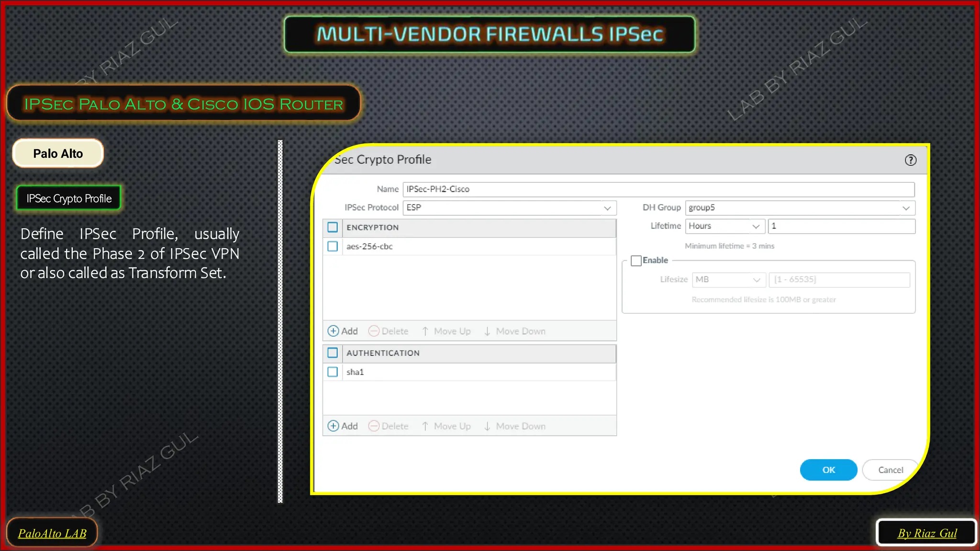Click the 'Recommended lifesize is 100MB or greater' note

[764, 299]
